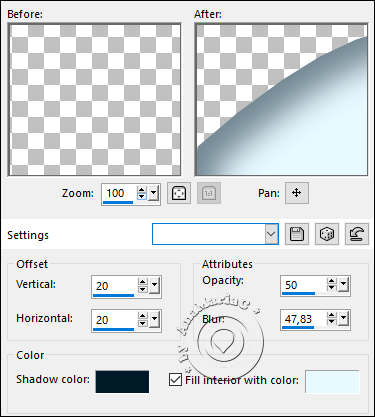Viewport: 375px width, 417px height.
Task: Decrease Vertical offset with down arrow
Action: tap(143, 289)
